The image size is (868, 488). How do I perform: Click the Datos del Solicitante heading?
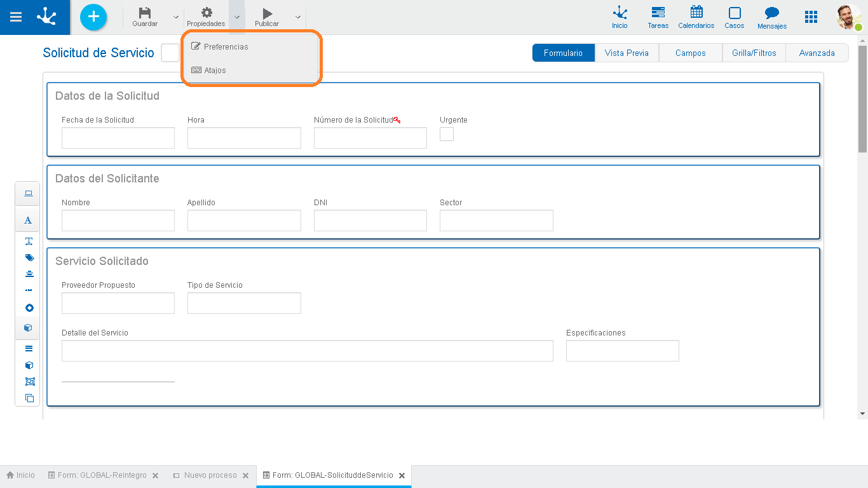point(107,179)
